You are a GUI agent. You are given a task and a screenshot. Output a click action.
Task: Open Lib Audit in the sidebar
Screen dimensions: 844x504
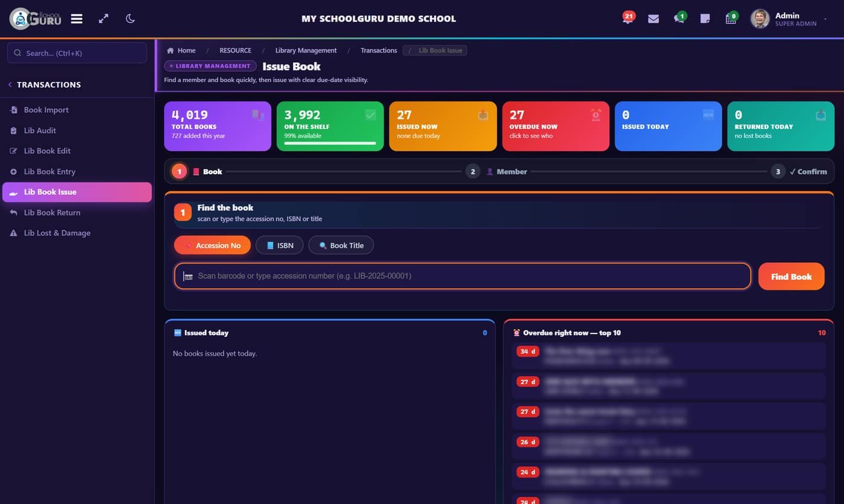pos(77,130)
